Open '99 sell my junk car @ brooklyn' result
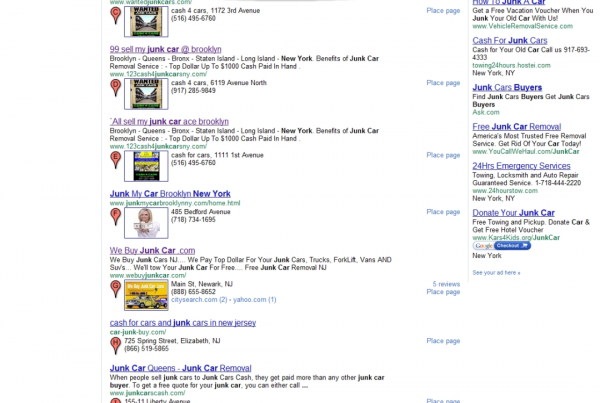Screen dimensions: 600x403 coord(165,49)
